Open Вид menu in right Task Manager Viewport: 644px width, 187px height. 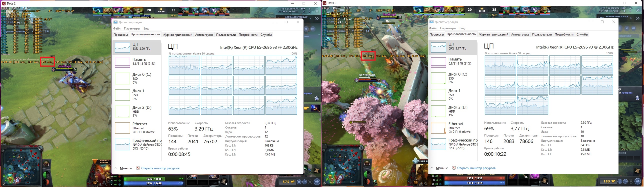(462, 28)
